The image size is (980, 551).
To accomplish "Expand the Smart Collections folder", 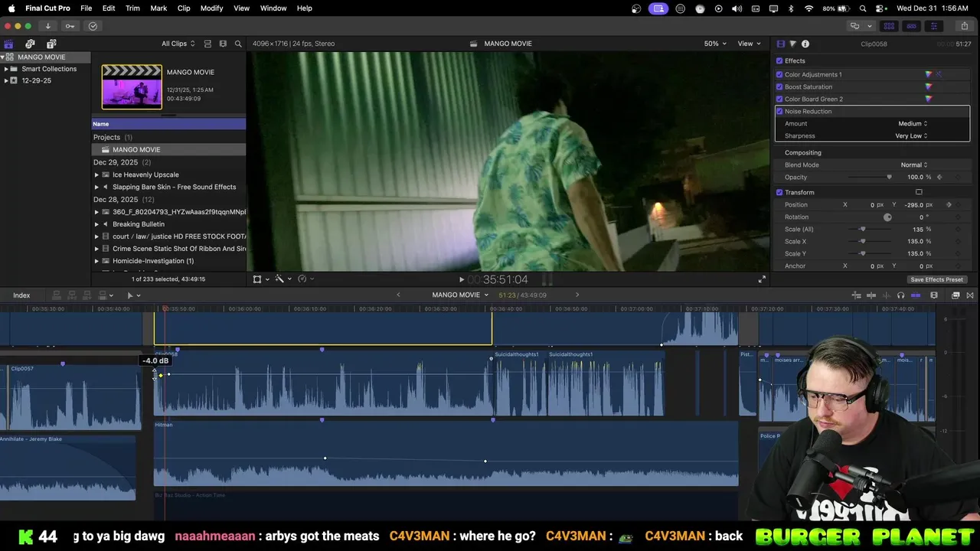I will 6,69.
